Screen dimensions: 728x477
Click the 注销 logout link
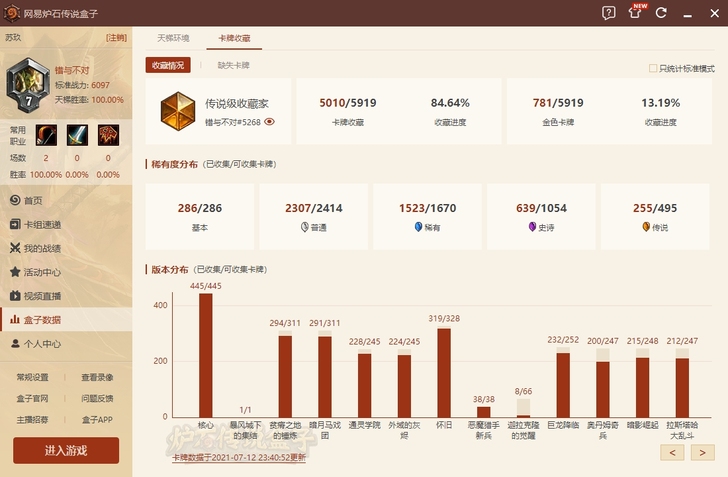116,38
